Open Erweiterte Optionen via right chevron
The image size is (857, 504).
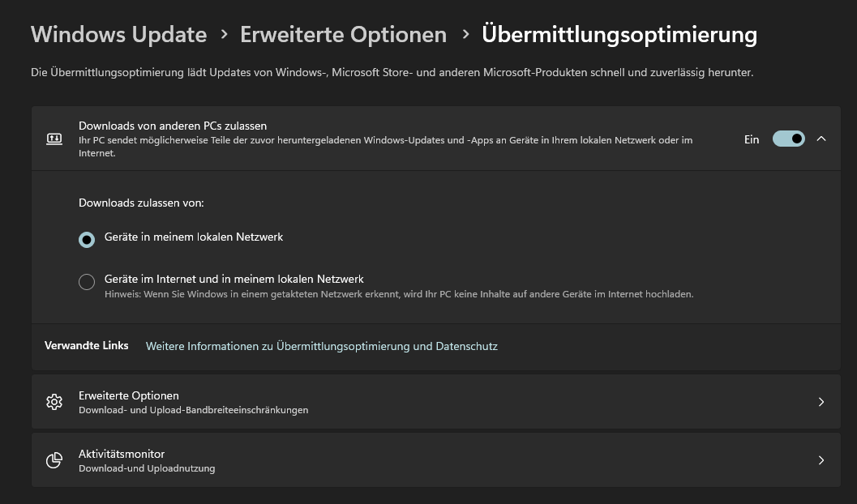coord(821,402)
